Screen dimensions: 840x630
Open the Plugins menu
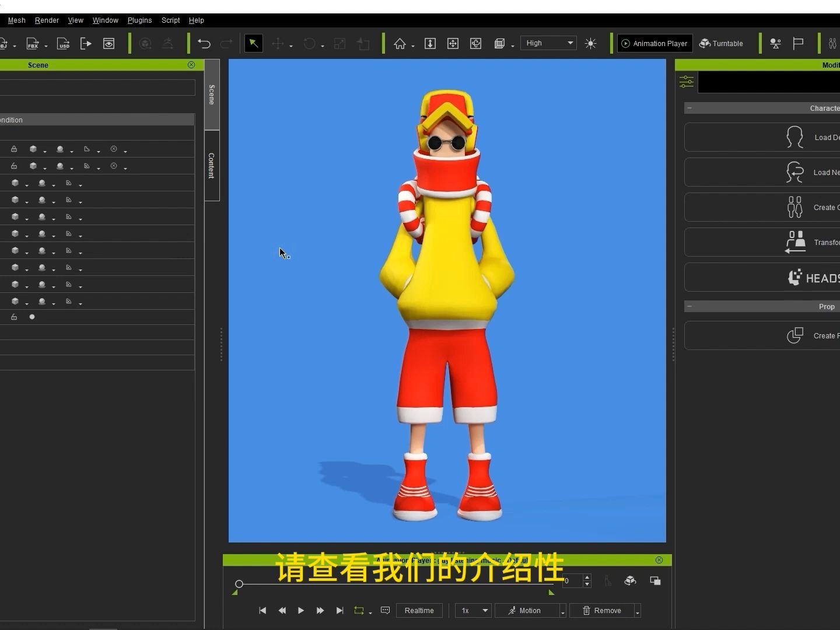point(140,20)
